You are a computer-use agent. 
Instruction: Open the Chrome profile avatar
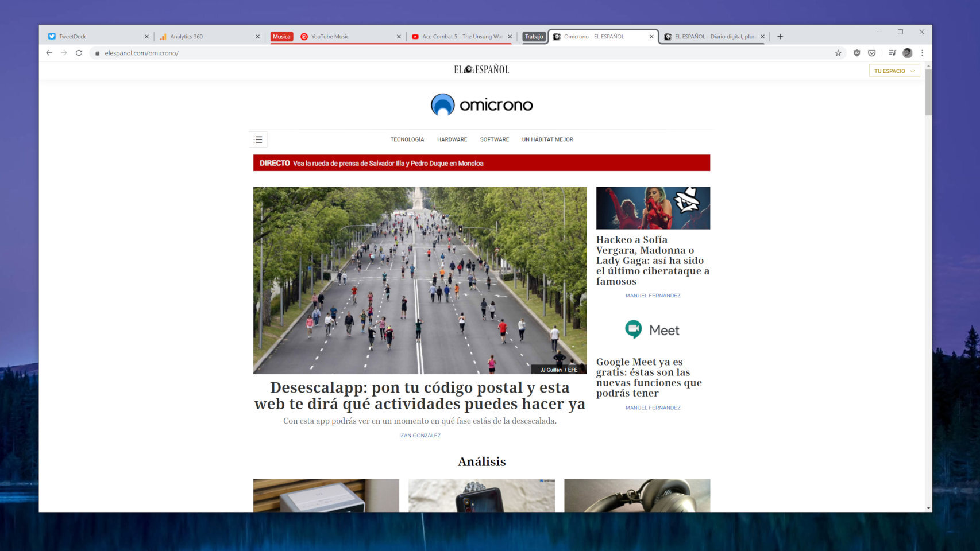coord(908,53)
